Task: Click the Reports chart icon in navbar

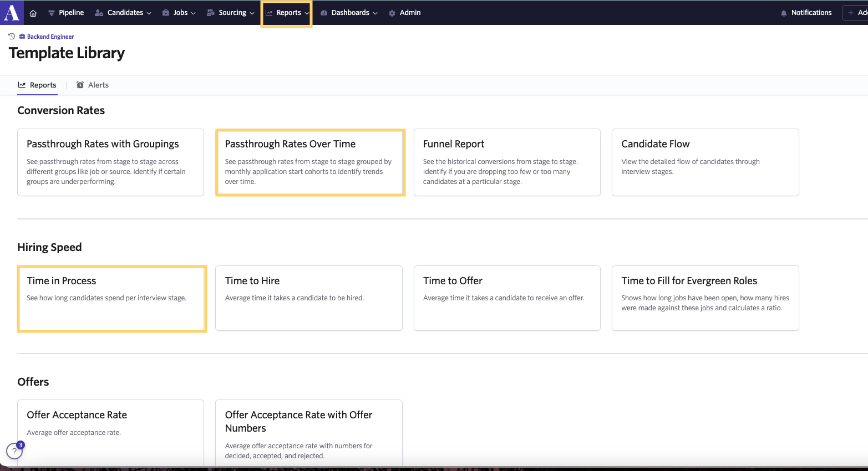Action: pyautogui.click(x=269, y=13)
